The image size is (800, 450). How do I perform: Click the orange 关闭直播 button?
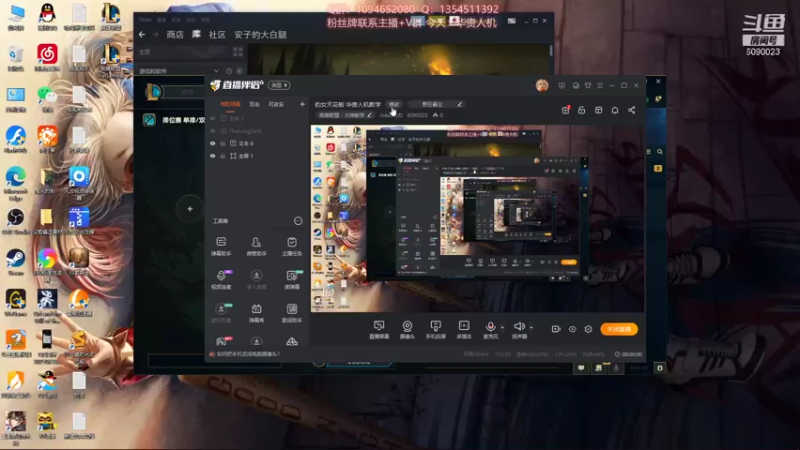[619, 329]
